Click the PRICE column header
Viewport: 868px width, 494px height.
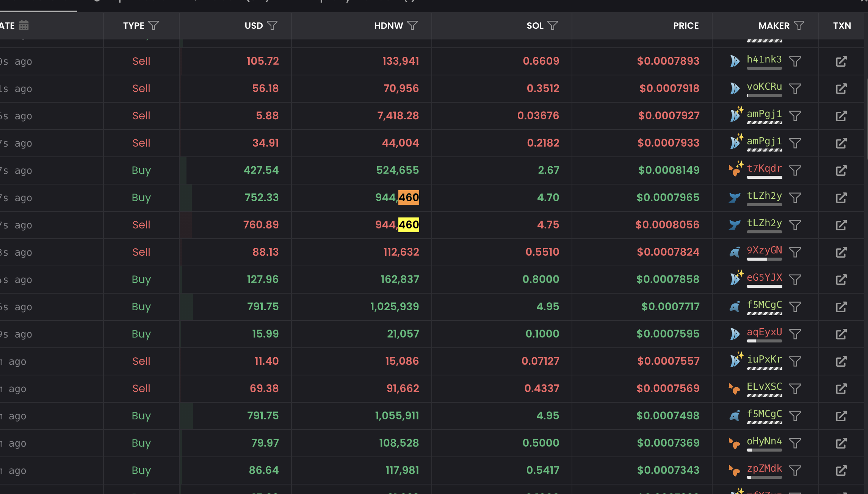coord(686,26)
